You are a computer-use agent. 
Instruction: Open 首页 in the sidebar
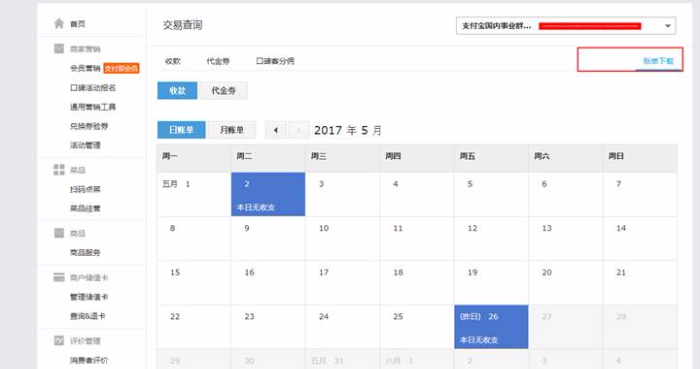click(78, 24)
